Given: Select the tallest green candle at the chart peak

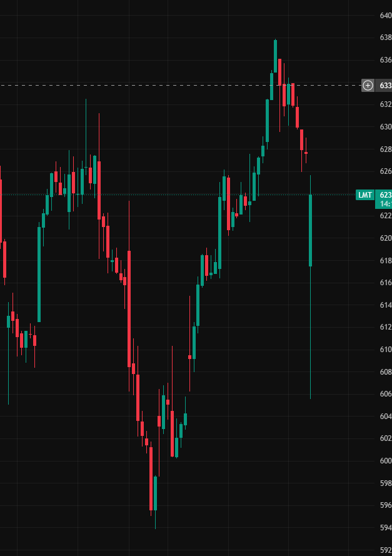Looking at the screenshot, I should click(275, 56).
